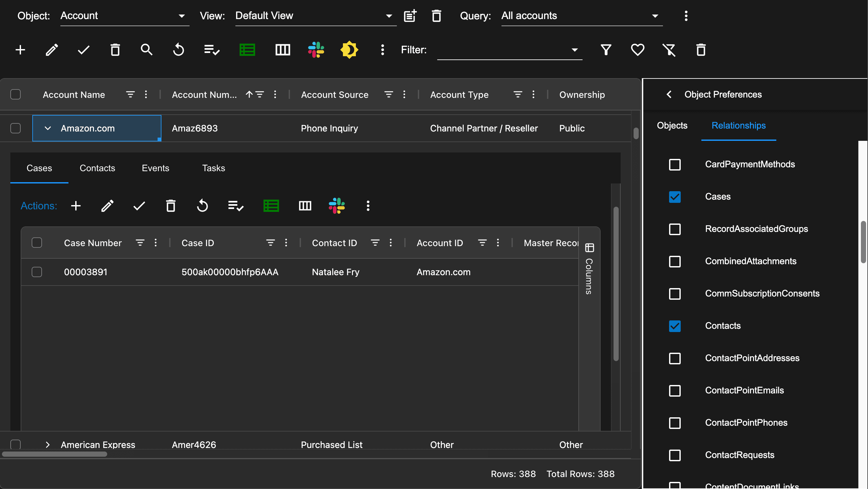Image resolution: width=868 pixels, height=489 pixels.
Task: Click the refresh icon in main toolbar
Action: tap(178, 50)
